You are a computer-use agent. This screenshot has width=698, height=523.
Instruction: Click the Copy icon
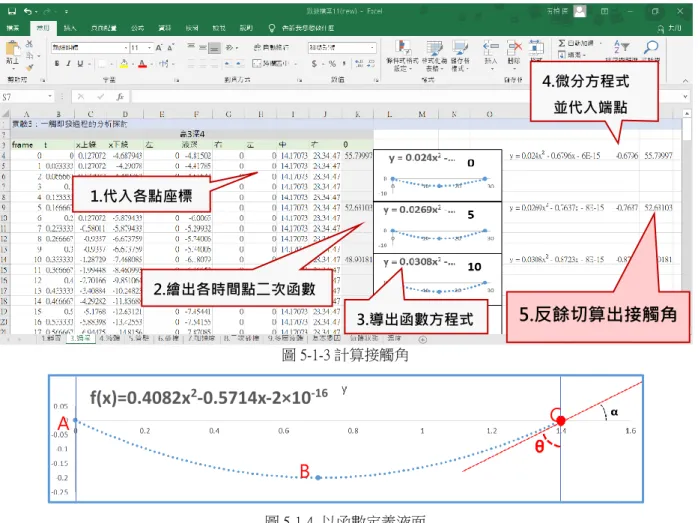click(29, 56)
